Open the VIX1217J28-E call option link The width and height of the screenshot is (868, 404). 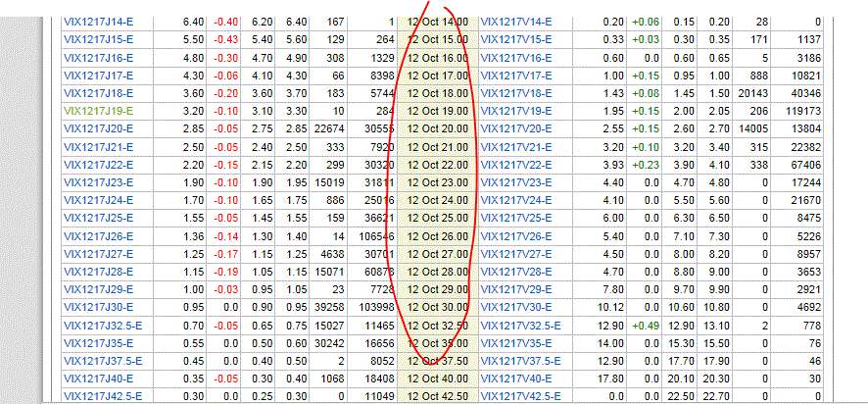99,272
